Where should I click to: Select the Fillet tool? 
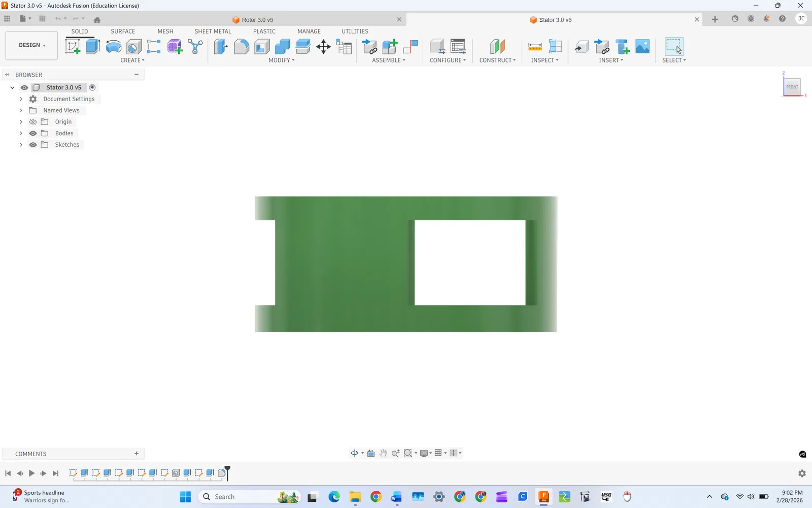coord(242,47)
